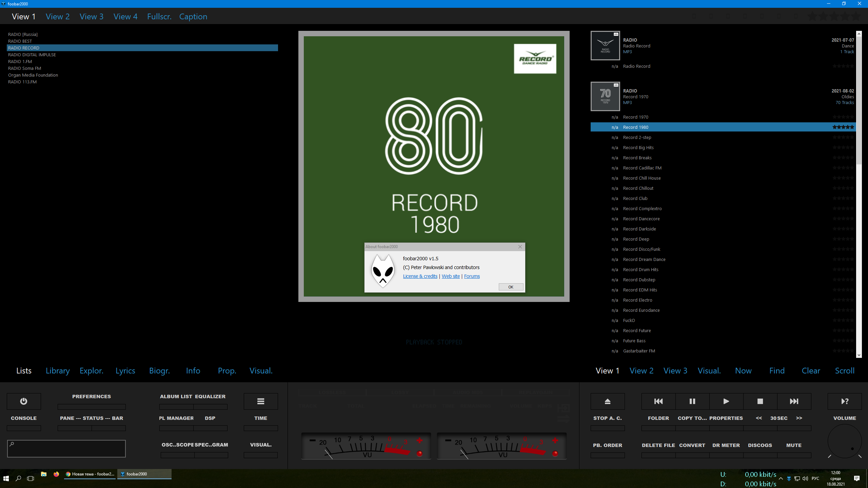Viewport: 868px width, 488px height.
Task: Open the Lyrics panel tab
Action: (125, 371)
